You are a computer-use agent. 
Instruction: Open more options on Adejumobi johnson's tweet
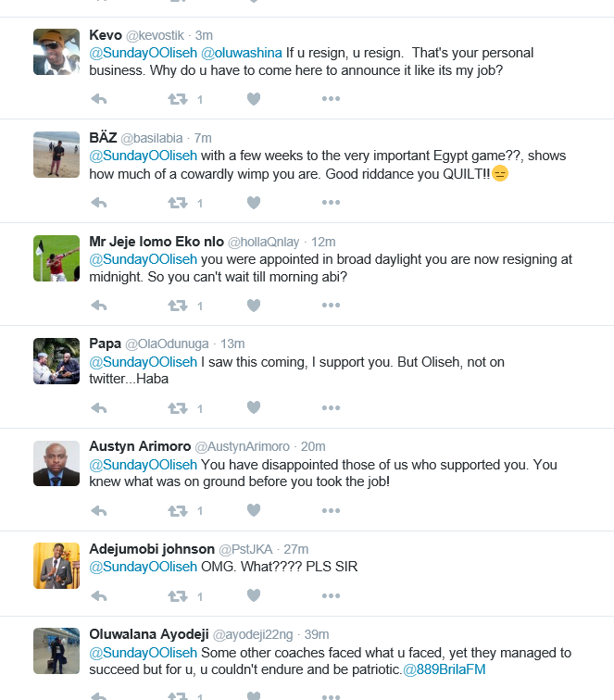click(331, 596)
